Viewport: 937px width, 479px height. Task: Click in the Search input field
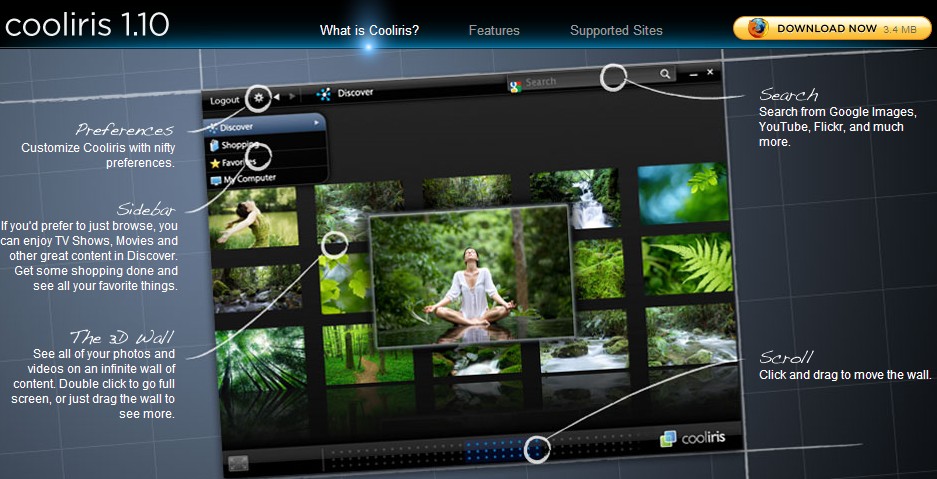click(x=592, y=78)
